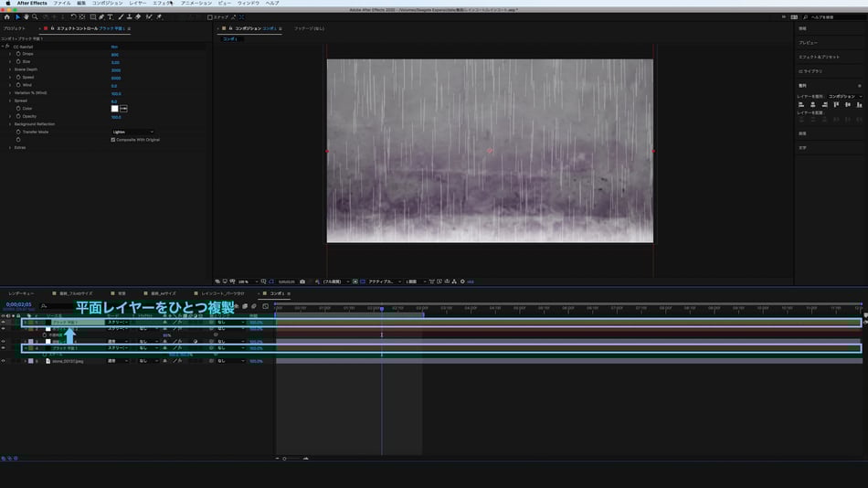This screenshot has width=868, height=488.
Task: Click the Color eyedropper next to swatch
Action: coord(123,109)
